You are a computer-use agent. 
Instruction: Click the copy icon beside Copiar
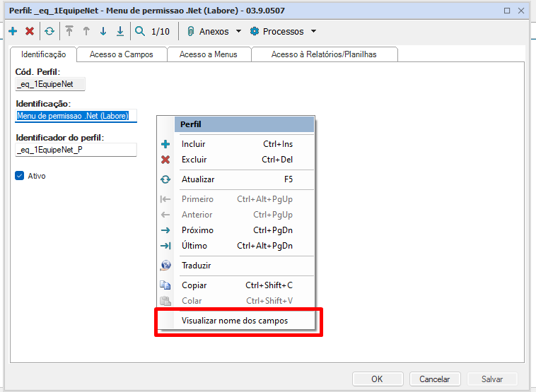click(x=165, y=285)
